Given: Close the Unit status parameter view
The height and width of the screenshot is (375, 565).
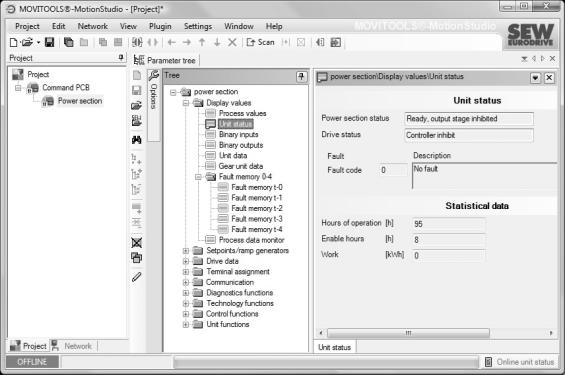Looking at the screenshot, I should pos(549,77).
